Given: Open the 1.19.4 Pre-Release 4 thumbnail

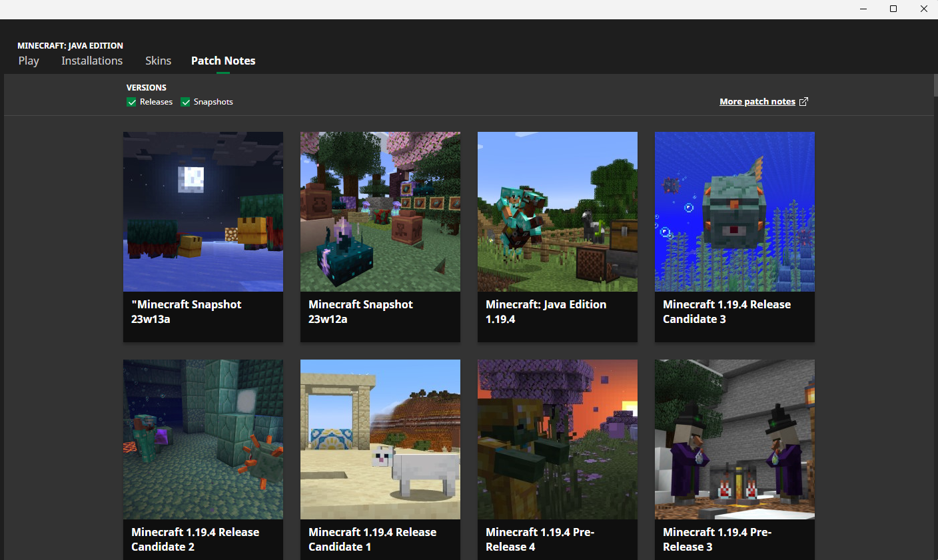Looking at the screenshot, I should pyautogui.click(x=558, y=439).
